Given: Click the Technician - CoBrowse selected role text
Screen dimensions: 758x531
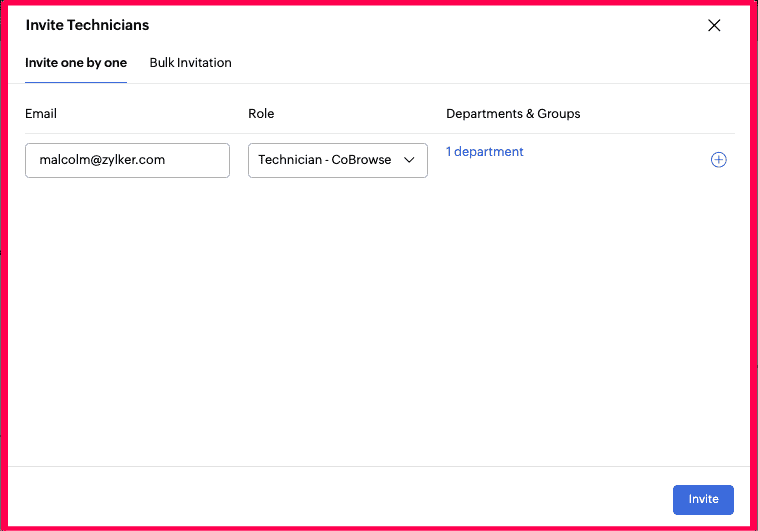Looking at the screenshot, I should [324, 160].
